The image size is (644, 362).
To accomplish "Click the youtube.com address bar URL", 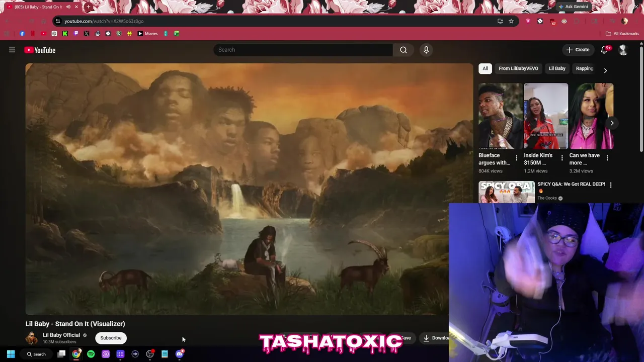I will (104, 21).
